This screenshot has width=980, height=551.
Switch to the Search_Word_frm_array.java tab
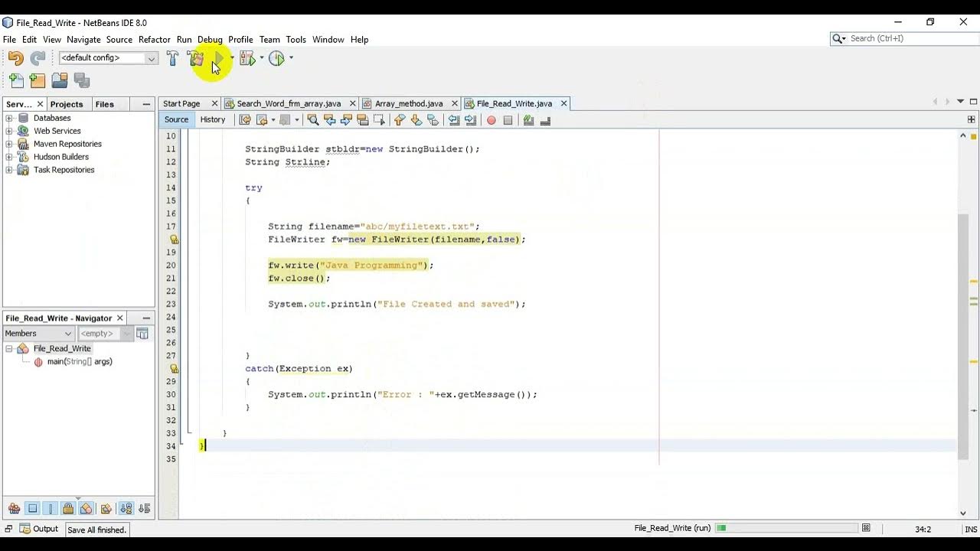[289, 103]
